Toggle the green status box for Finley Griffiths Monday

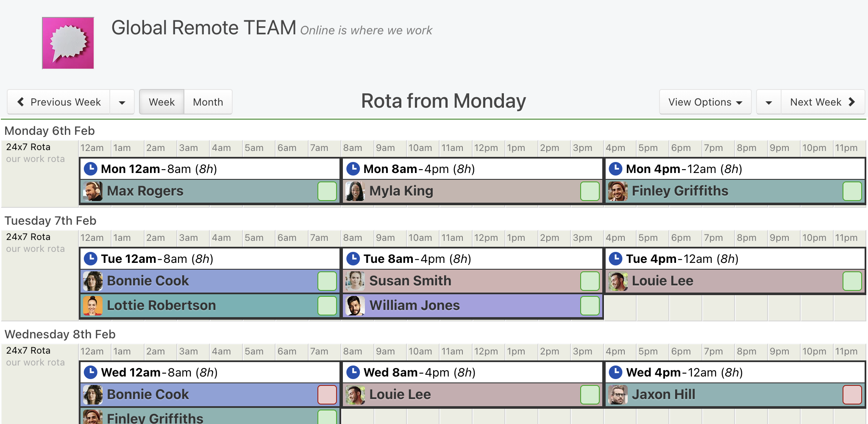click(852, 191)
